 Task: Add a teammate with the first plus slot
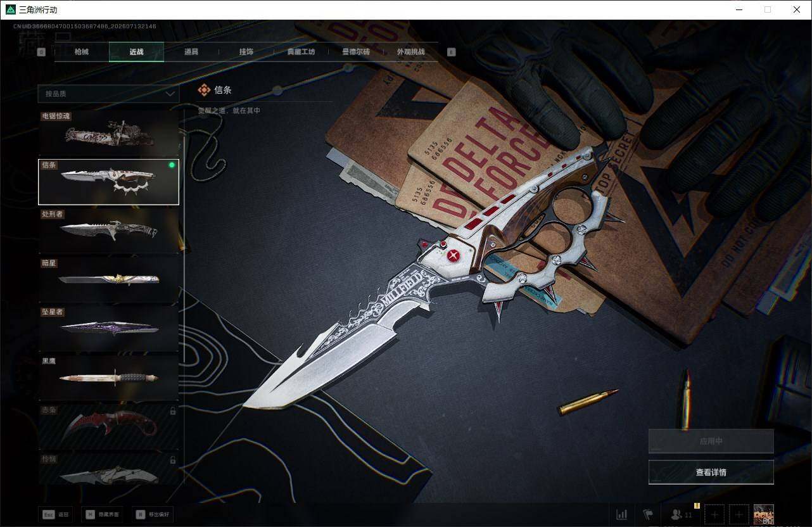pyautogui.click(x=714, y=514)
